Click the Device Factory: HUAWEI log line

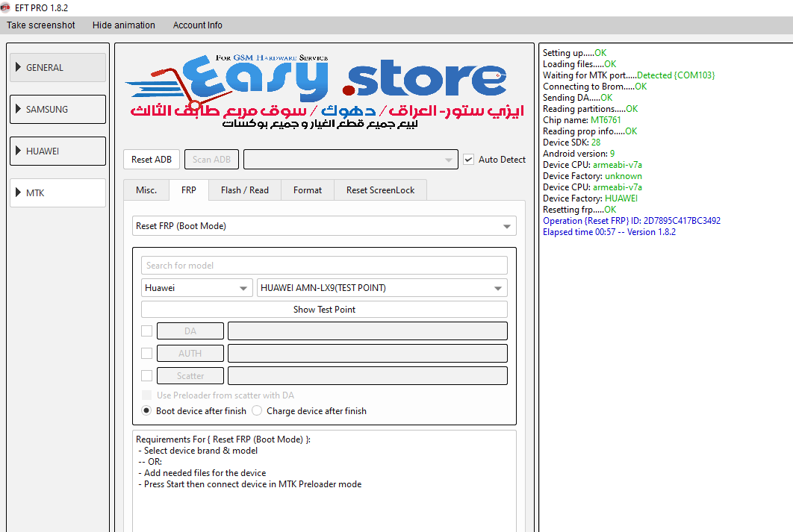point(590,198)
